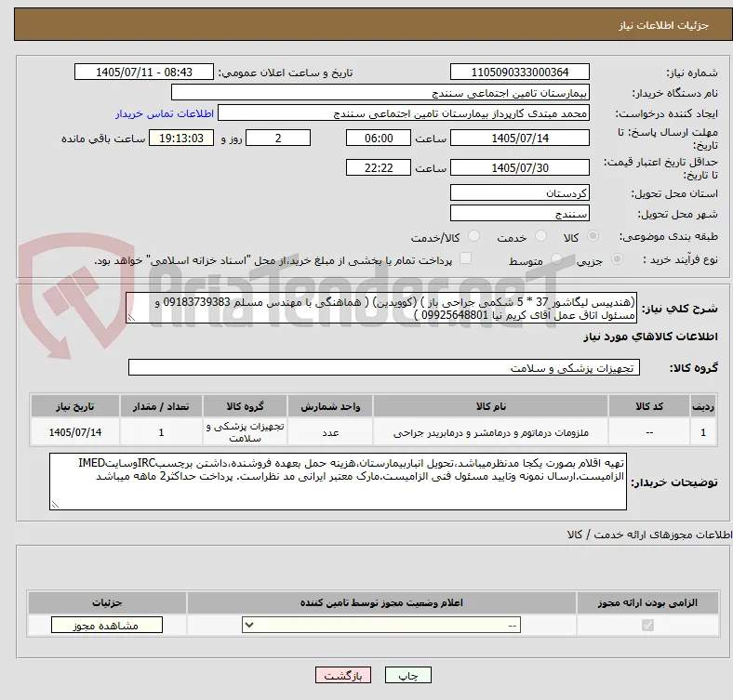
Task: Click the مشاهده مجوز button
Action: click(x=107, y=625)
